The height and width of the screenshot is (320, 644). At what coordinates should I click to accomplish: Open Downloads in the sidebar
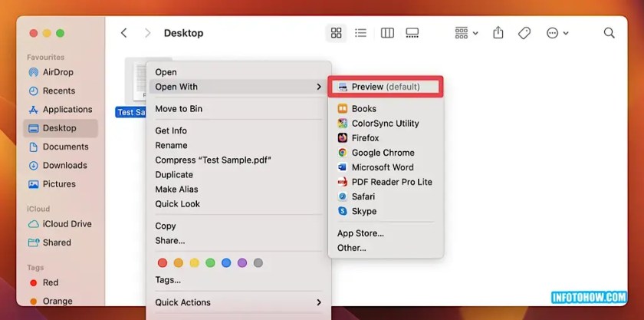(58, 165)
